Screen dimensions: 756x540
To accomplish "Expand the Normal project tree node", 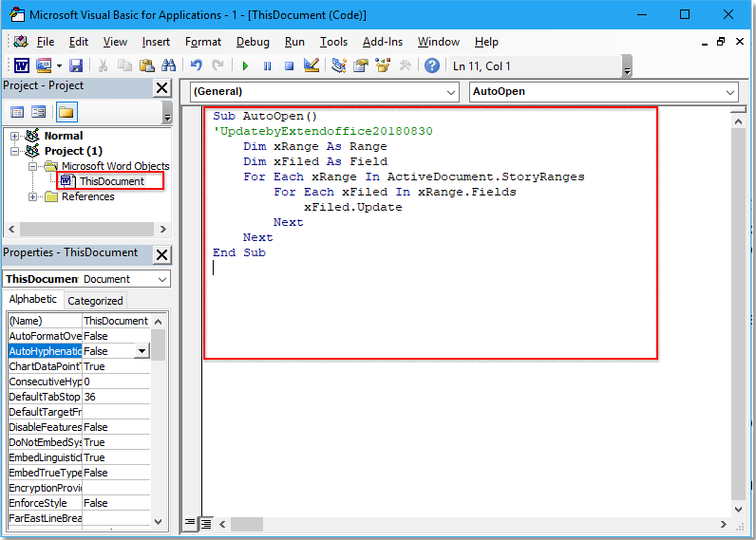I will click(15, 136).
